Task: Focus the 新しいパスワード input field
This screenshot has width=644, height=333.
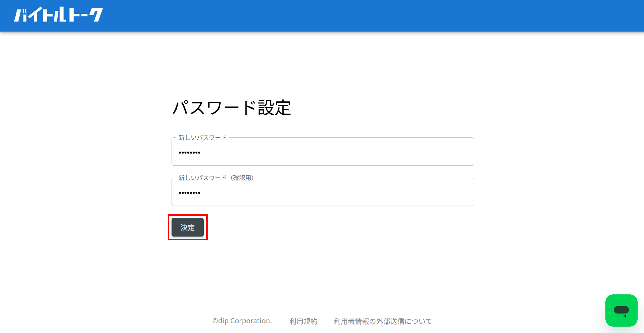Action: pos(322,152)
